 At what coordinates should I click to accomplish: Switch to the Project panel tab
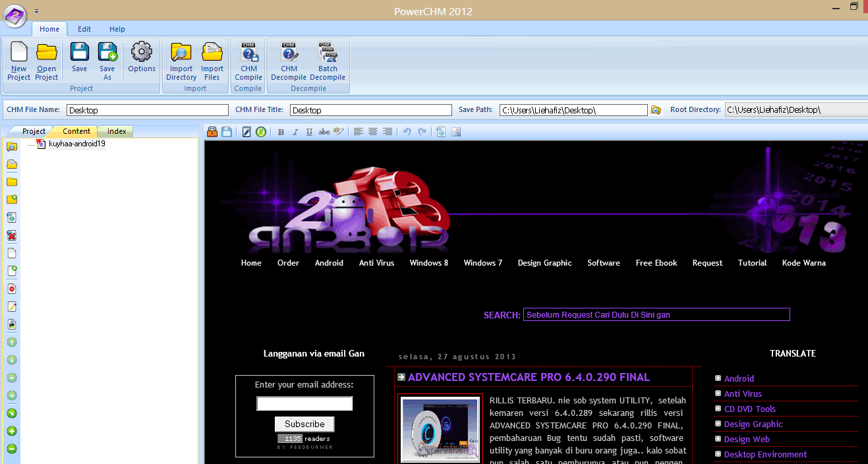pyautogui.click(x=34, y=131)
